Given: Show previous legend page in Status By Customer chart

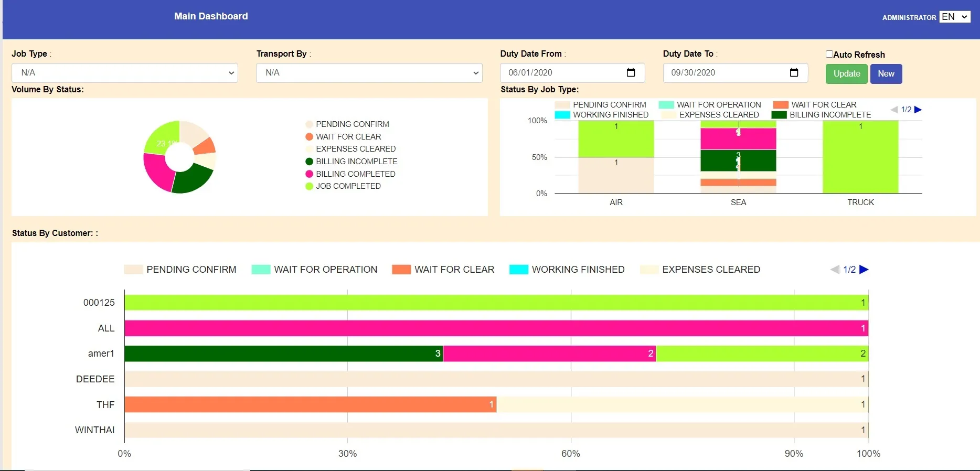Looking at the screenshot, I should [x=835, y=270].
